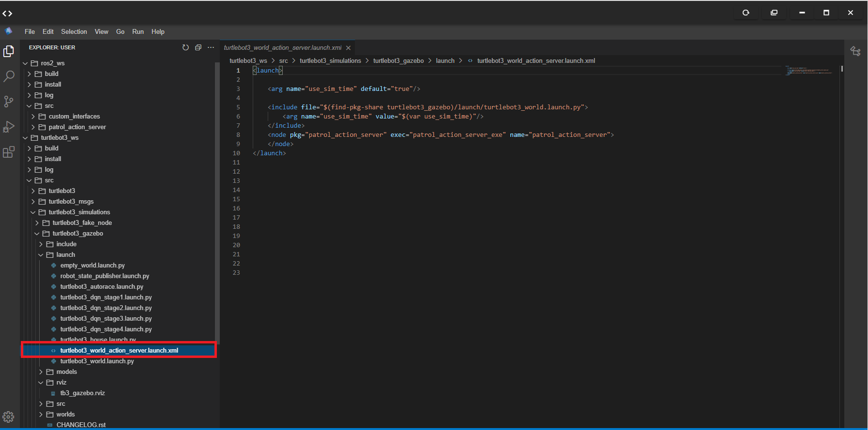This screenshot has height=430, width=868.
Task: Open Explorer more actions menu
Action: [x=211, y=47]
